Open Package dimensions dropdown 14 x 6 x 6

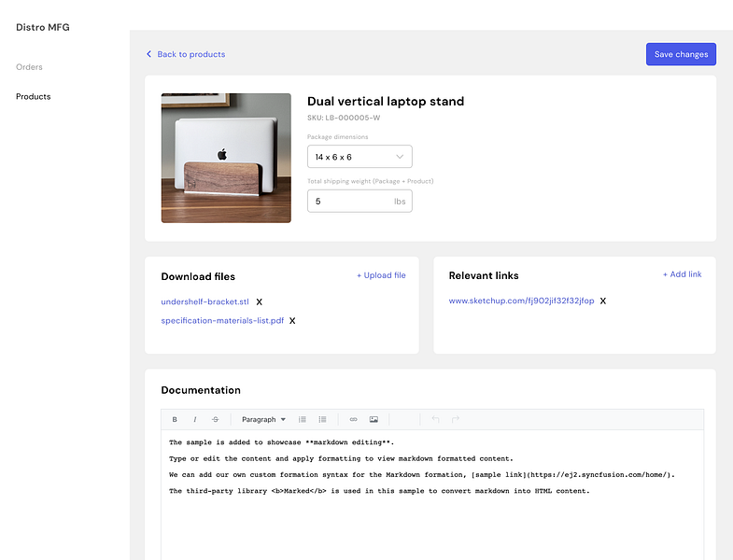[x=359, y=157]
